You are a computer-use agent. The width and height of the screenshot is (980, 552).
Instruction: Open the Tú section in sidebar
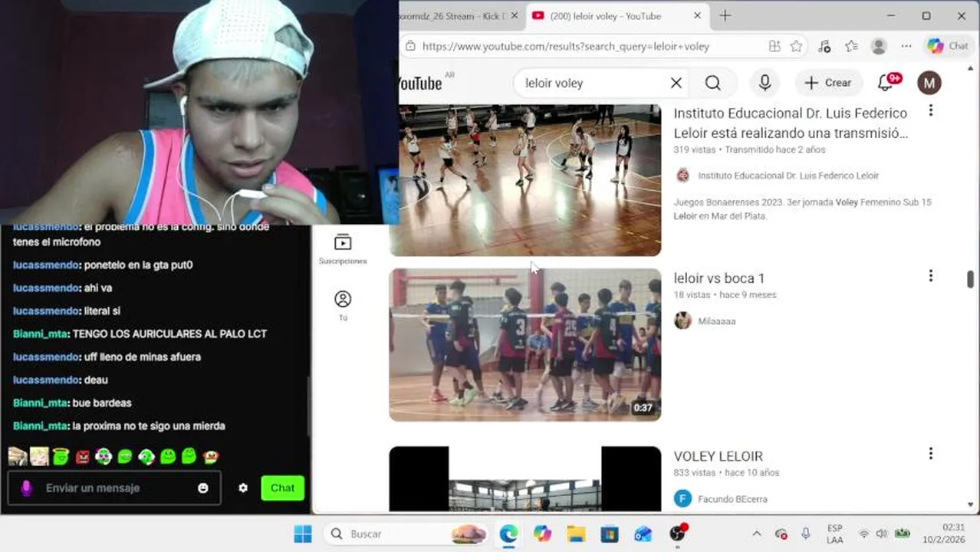pyautogui.click(x=343, y=304)
